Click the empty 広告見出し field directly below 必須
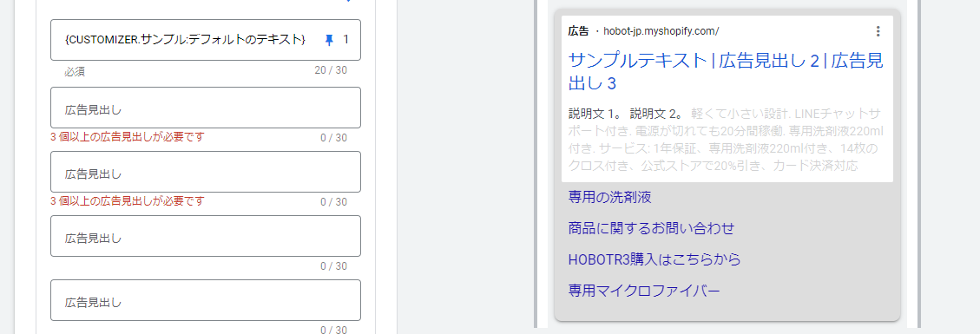The width and height of the screenshot is (980, 334). (206, 108)
